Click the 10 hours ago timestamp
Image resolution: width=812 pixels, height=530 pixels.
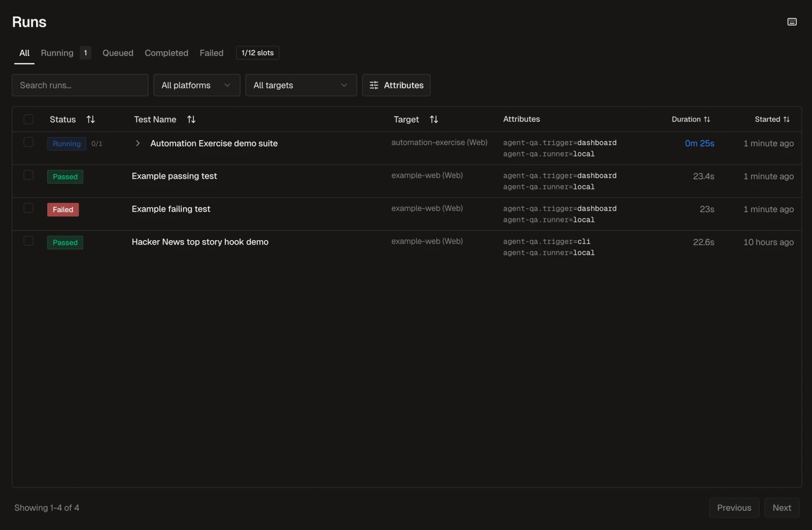coord(768,242)
